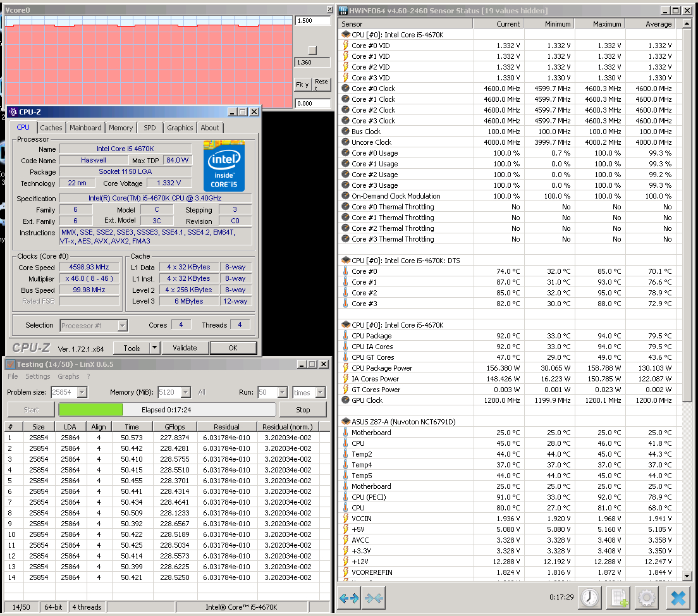Open the Tools dropdown arrow in CPU-Z
This screenshot has height=616, width=698.
click(154, 348)
